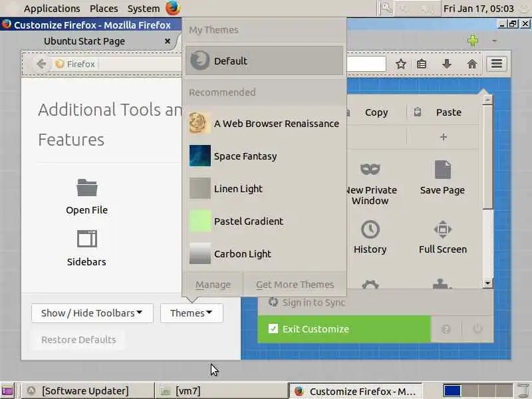The image size is (532, 399).
Task: Open Manage themes
Action: [x=213, y=285]
